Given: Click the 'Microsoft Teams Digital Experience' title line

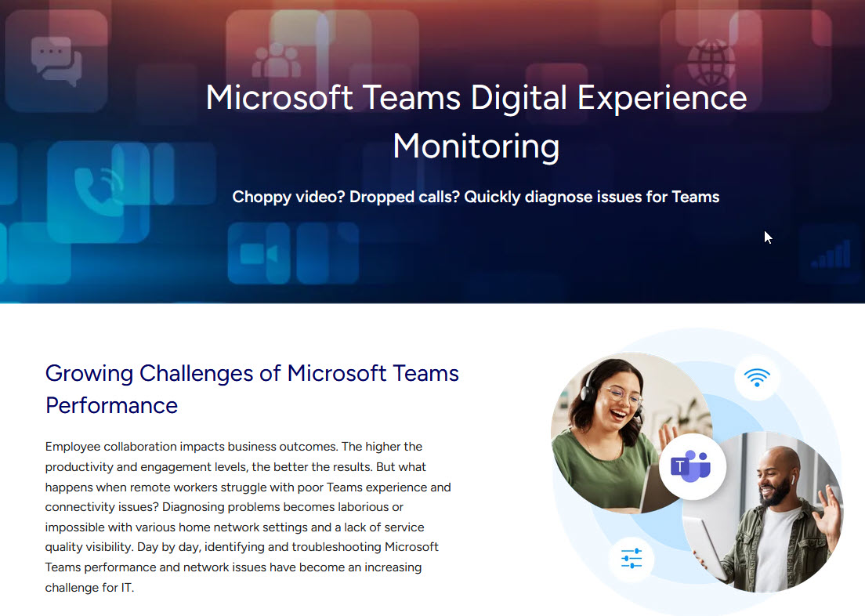Looking at the screenshot, I should pos(476,98).
